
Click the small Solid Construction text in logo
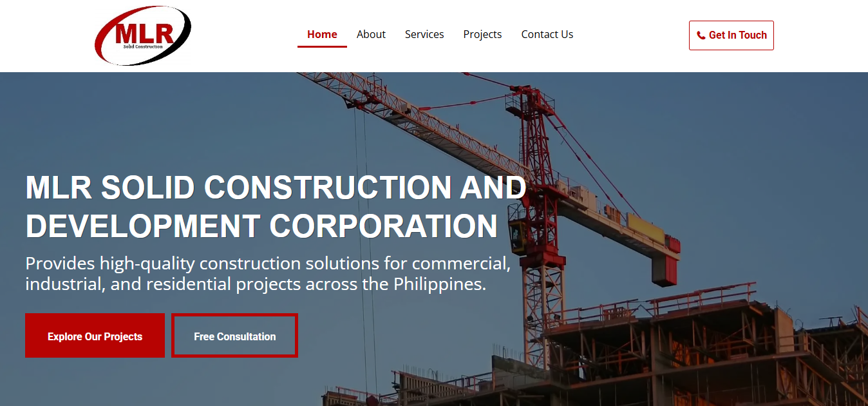coord(143,46)
